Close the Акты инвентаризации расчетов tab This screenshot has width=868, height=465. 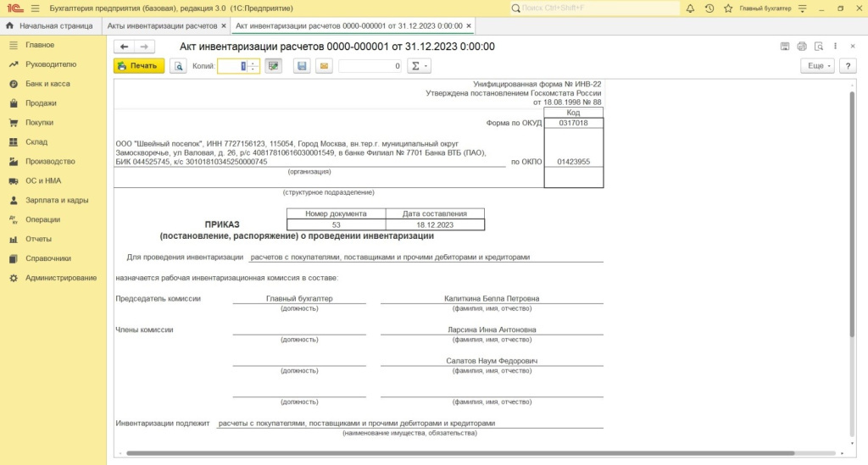(x=224, y=26)
